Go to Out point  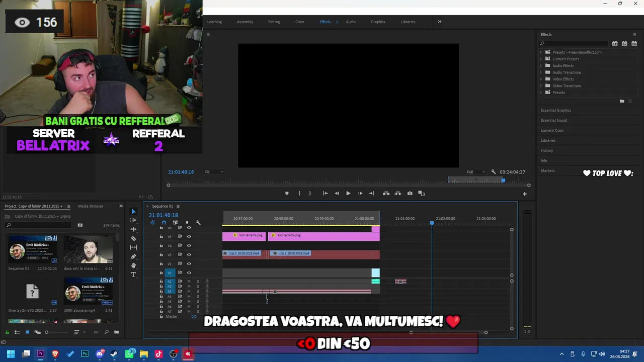pyautogui.click(x=372, y=194)
